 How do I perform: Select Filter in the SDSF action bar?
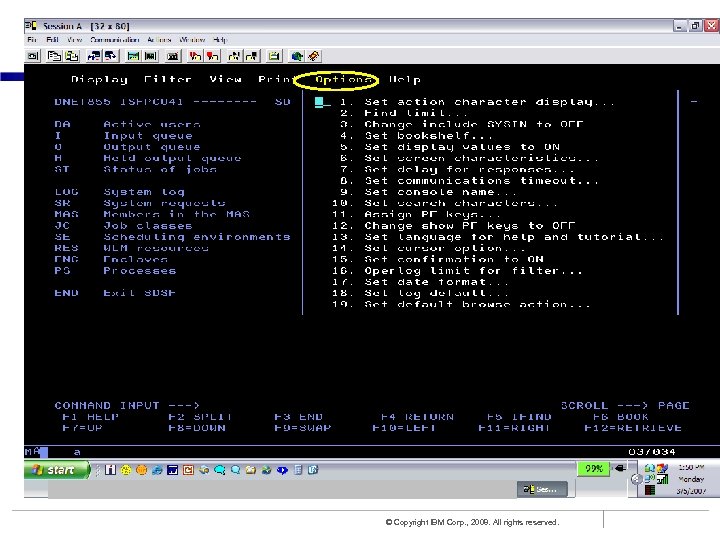[x=168, y=79]
